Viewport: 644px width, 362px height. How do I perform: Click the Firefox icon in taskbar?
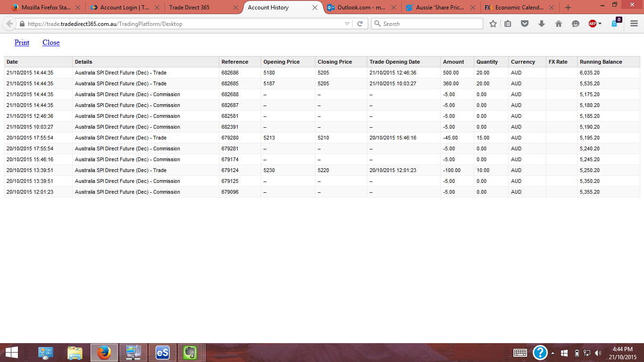coord(104,353)
